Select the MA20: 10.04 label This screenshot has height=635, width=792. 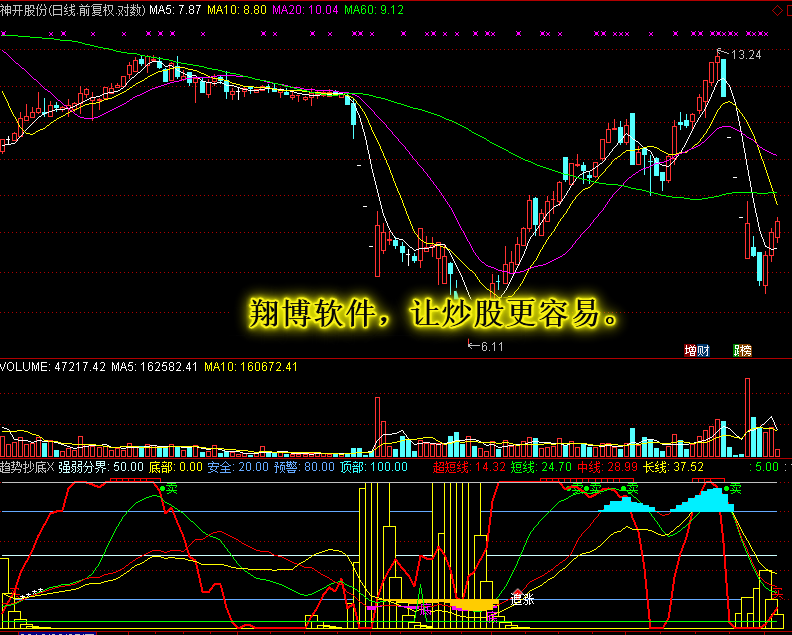305,10
